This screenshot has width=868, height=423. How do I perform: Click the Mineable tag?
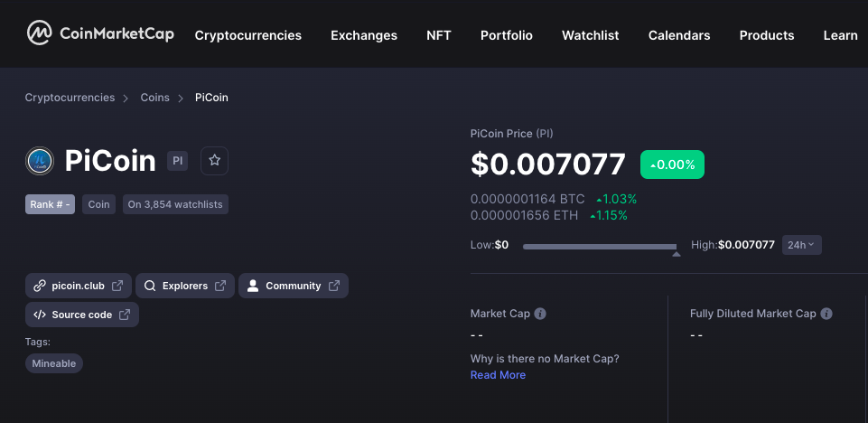(53, 363)
